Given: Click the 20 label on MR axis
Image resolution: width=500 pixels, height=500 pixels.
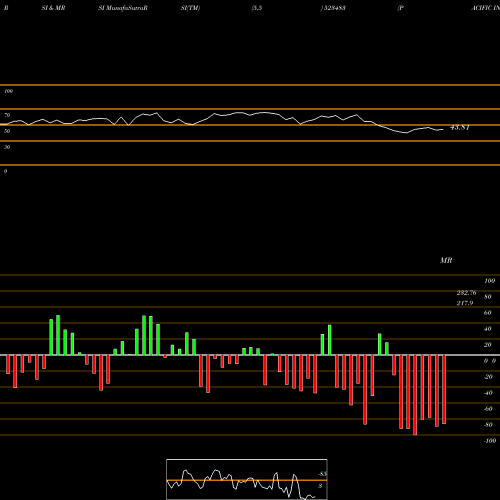Looking at the screenshot, I should pyautogui.click(x=488, y=345).
